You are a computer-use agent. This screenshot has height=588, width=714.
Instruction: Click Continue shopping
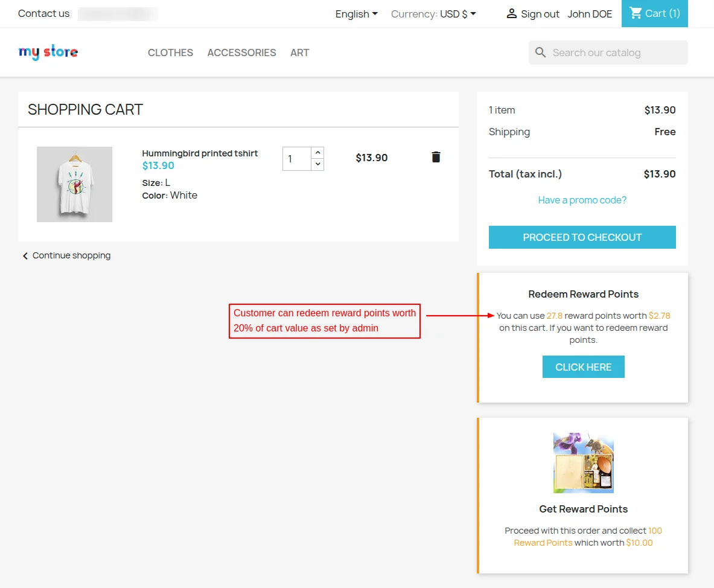(71, 255)
